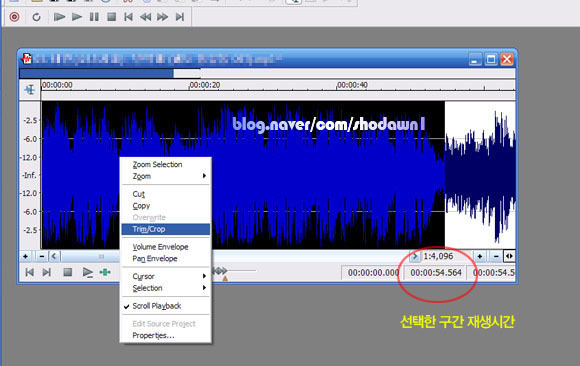This screenshot has width=580, height=366.
Task: Click the scrub control slider under the waveform
Action: point(234,271)
